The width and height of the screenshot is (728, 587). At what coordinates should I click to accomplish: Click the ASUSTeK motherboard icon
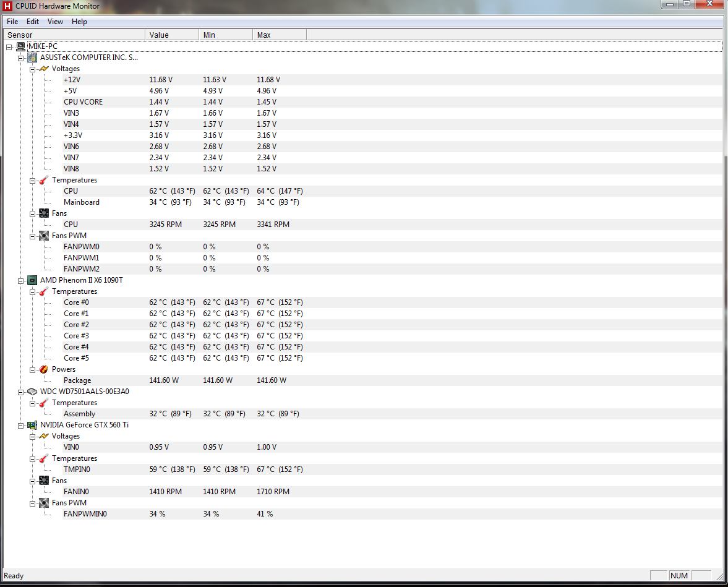tap(32, 58)
